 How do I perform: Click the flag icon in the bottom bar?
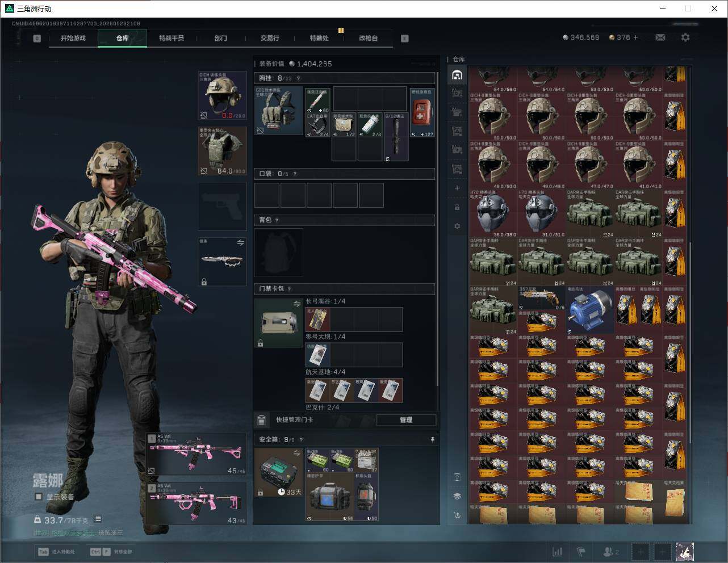click(581, 552)
